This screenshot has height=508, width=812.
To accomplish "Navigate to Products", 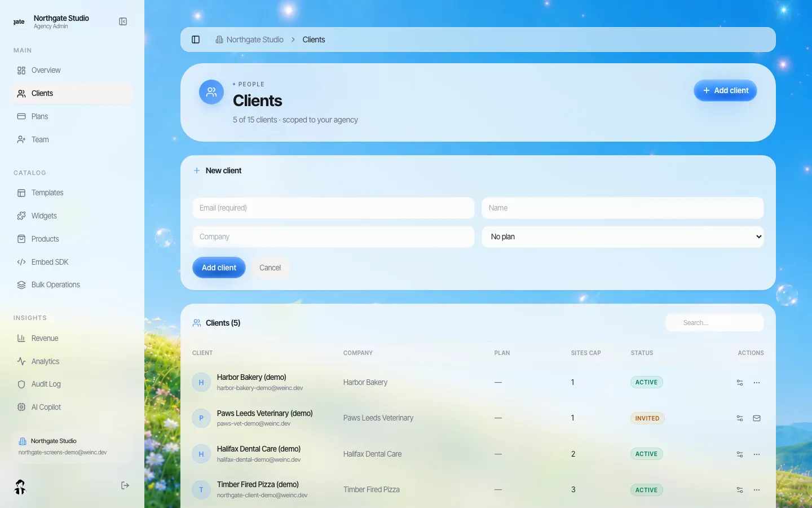I will [x=72, y=239].
